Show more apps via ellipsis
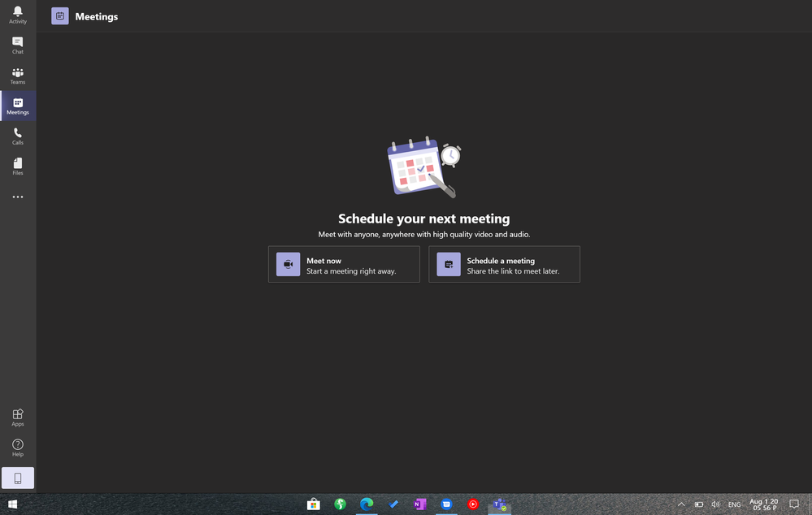Screen dimensions: 812x515 [x=18, y=197]
